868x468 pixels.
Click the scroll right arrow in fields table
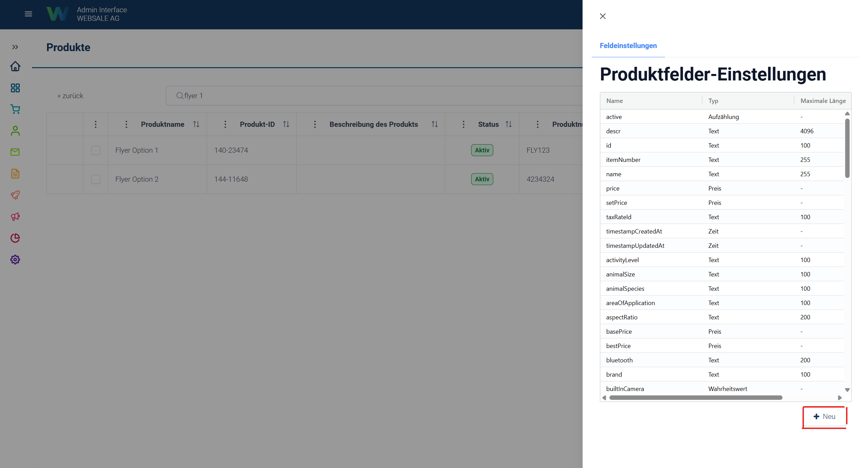[x=840, y=398]
